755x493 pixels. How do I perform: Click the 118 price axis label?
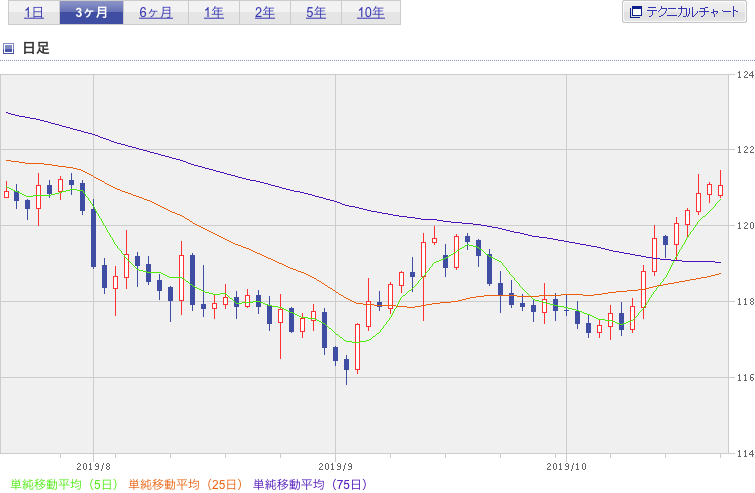pos(745,301)
